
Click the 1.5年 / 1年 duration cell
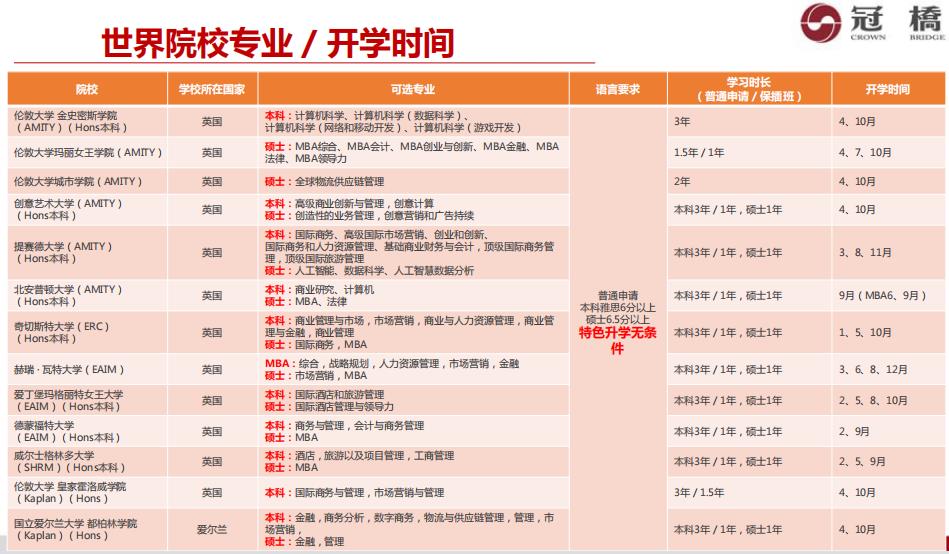(749, 153)
